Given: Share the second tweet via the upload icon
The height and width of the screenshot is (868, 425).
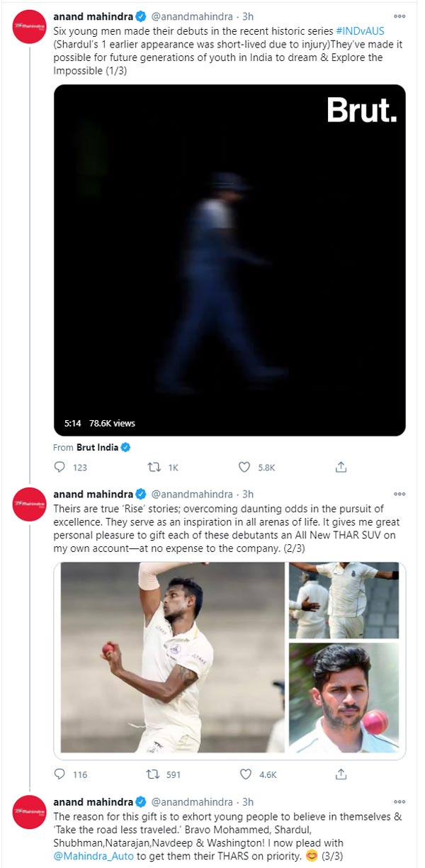Looking at the screenshot, I should [341, 774].
